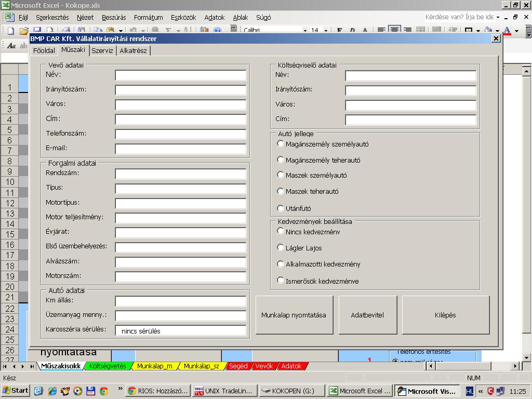Click the Open file folder icon
Viewport: 532px width, 399px height.
[24, 31]
